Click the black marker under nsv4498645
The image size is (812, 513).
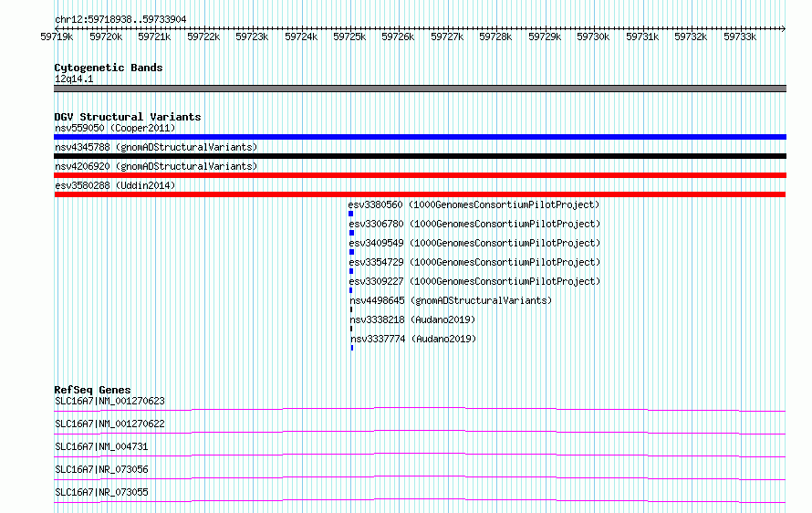pyautogui.click(x=351, y=309)
